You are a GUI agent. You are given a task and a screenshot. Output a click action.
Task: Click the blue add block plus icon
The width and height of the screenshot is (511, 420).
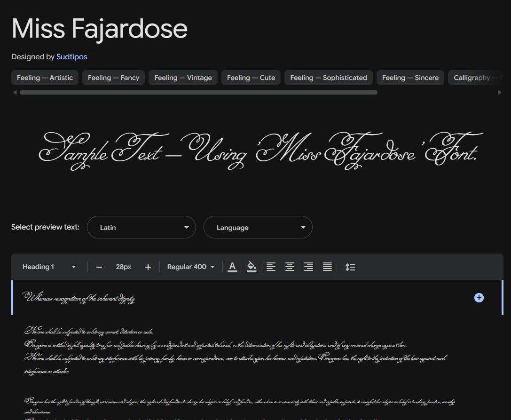coord(479,298)
